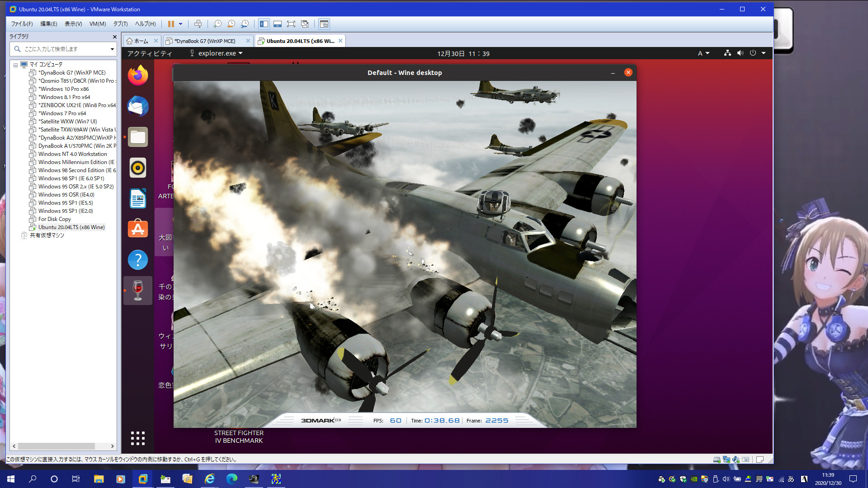Open Rhythmbox from the Ubuntu dock
868x488 pixels.
click(138, 168)
